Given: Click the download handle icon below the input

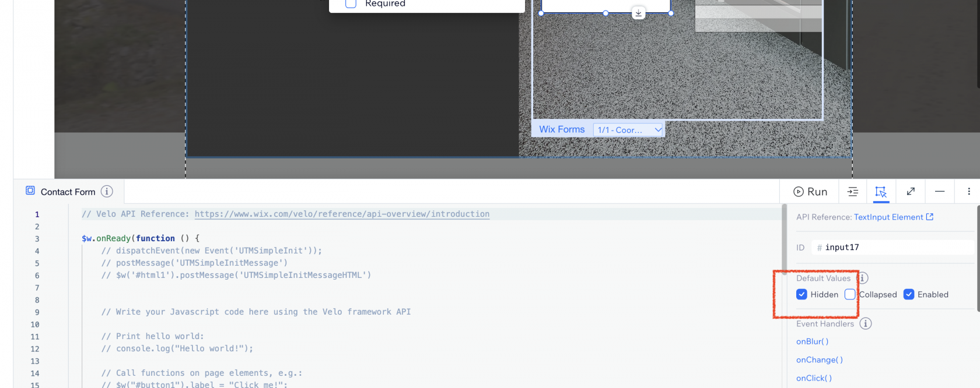Looking at the screenshot, I should click(639, 13).
